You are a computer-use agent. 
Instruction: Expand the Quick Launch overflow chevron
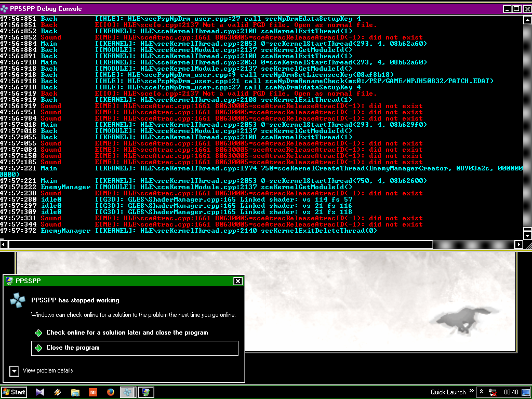pyautogui.click(x=472, y=391)
